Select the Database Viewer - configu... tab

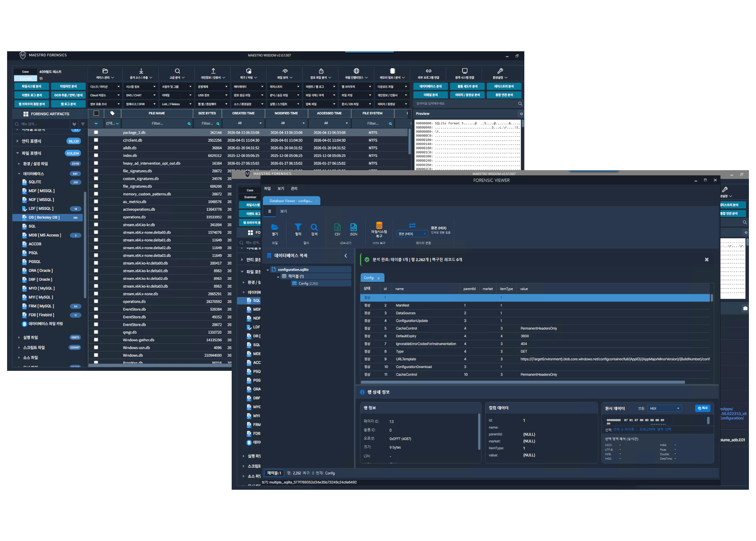291,201
